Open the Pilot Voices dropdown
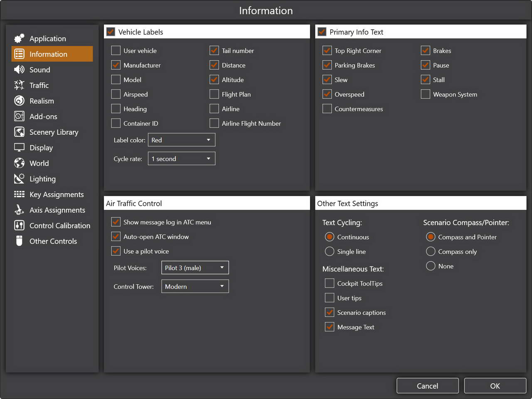532x399 pixels. tap(195, 268)
